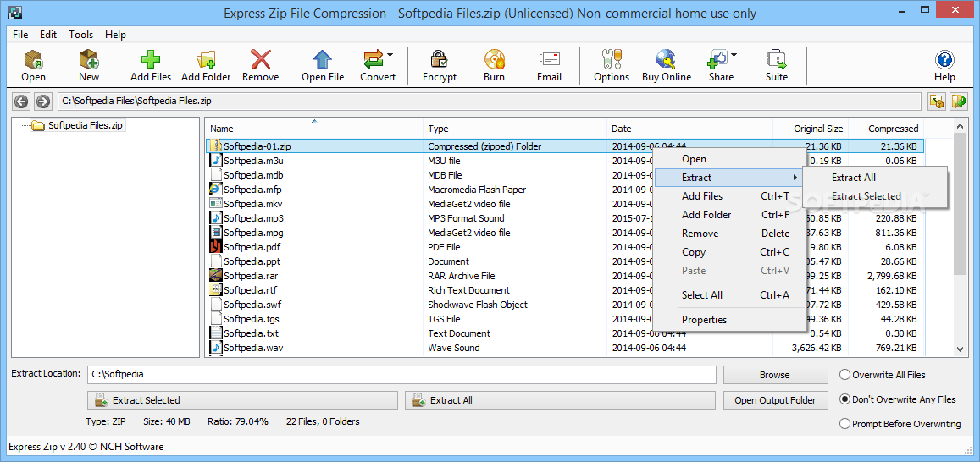Viewport: 980px width, 462px height.
Task: Choose Properties in the context menu
Action: (728, 320)
